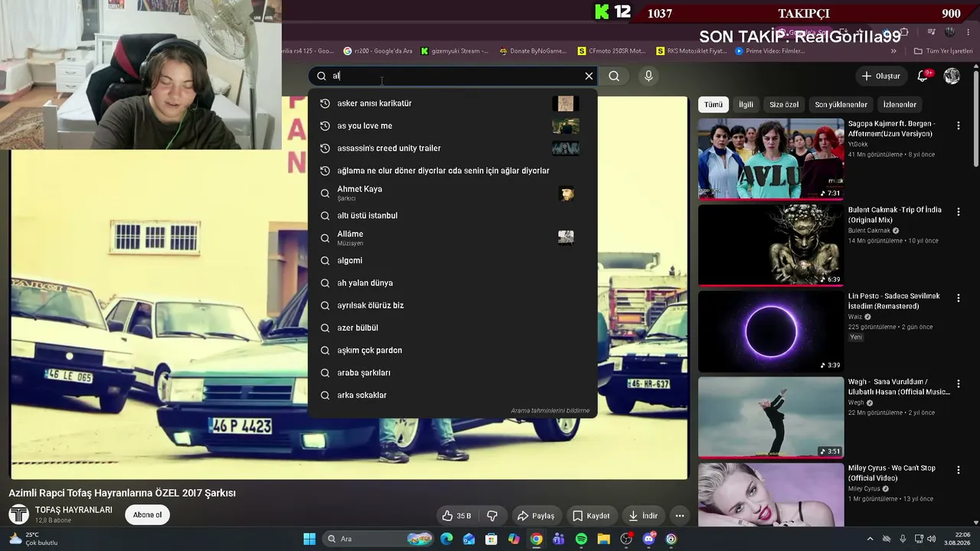Choose 'aşkım çok pardon' suggestion

452,350
